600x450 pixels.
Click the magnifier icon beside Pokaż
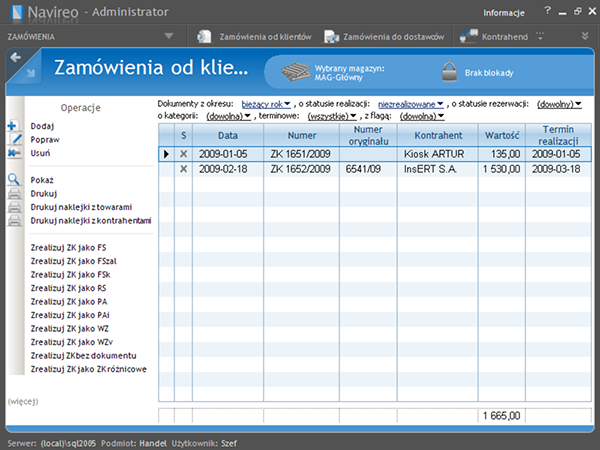pos(13,179)
